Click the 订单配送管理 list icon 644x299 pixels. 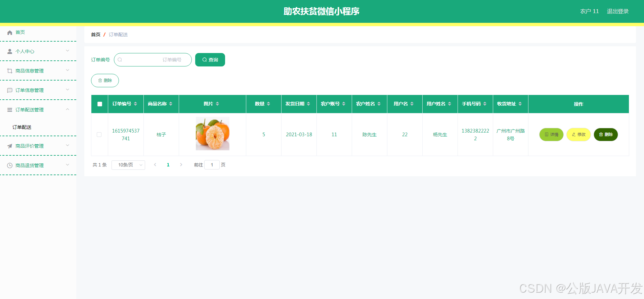(x=10, y=110)
